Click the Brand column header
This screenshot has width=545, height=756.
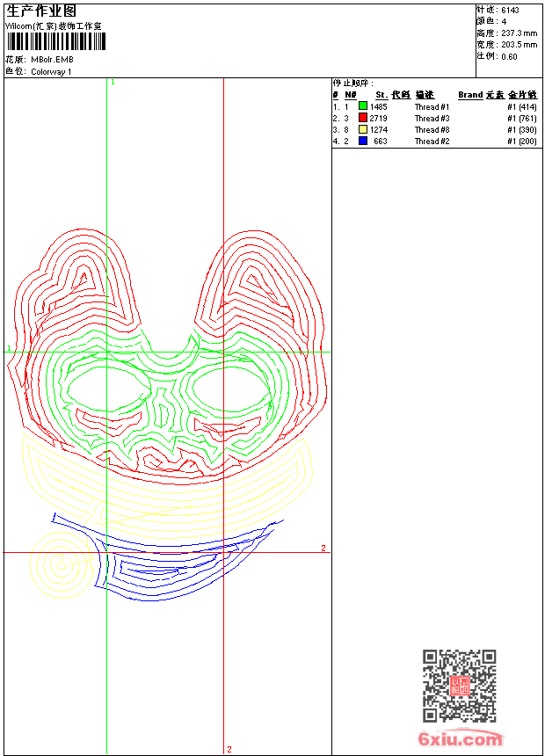click(470, 95)
